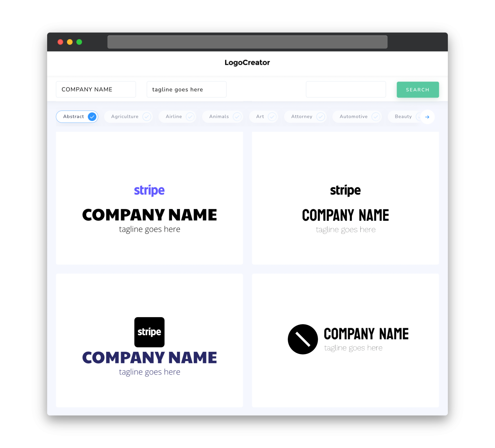This screenshot has width=495, height=448.
Task: Click the Agriculture filter checkmark icon
Action: [x=147, y=117]
